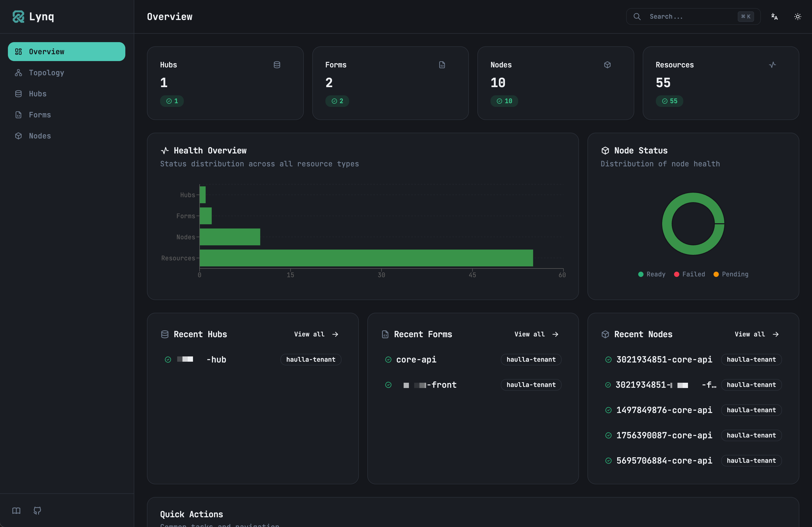
Task: Click the Failed status legend dot
Action: pyautogui.click(x=677, y=274)
